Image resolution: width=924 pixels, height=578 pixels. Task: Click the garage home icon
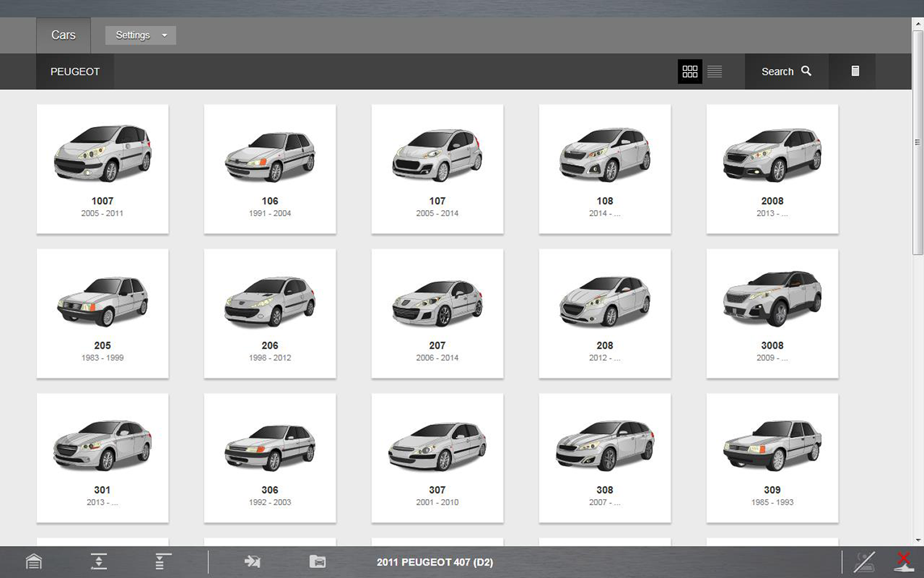(34, 561)
